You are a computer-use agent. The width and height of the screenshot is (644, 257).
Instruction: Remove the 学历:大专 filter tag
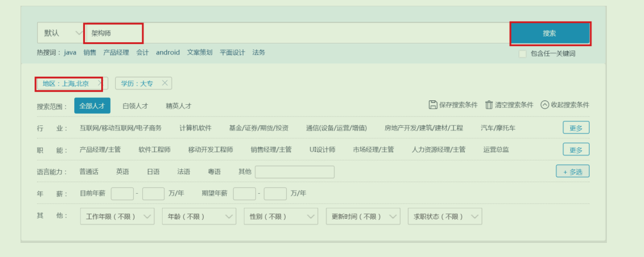[x=165, y=83]
